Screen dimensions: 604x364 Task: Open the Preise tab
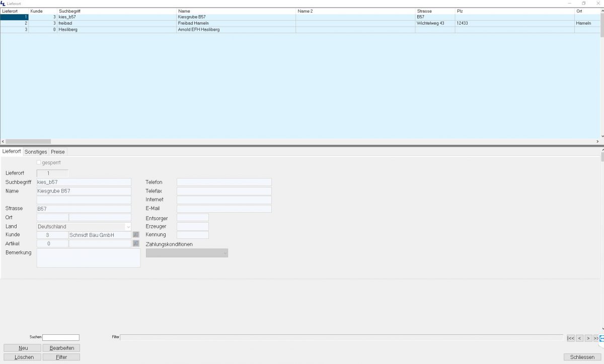pyautogui.click(x=58, y=152)
